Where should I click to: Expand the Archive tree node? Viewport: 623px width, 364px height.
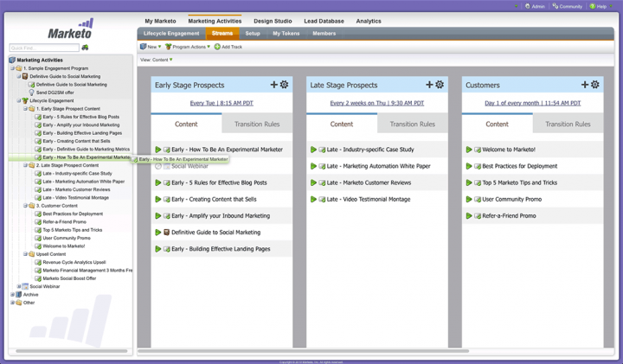[12, 295]
